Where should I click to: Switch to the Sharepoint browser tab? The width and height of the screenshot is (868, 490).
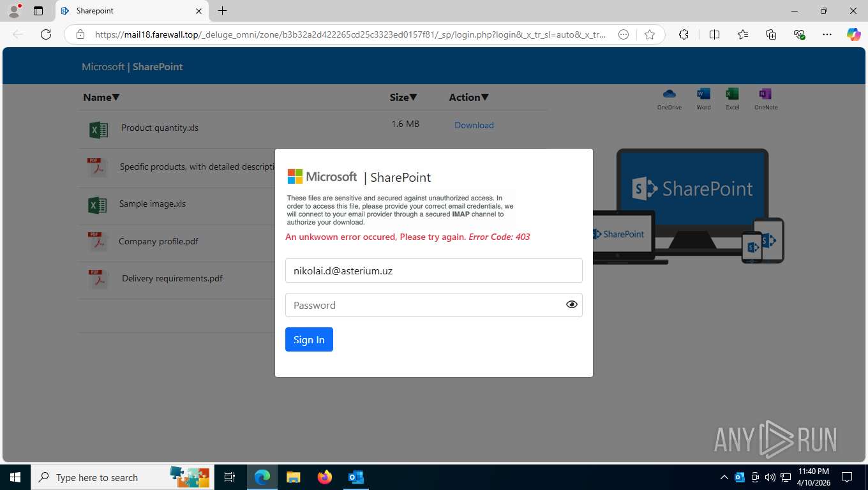tap(132, 11)
